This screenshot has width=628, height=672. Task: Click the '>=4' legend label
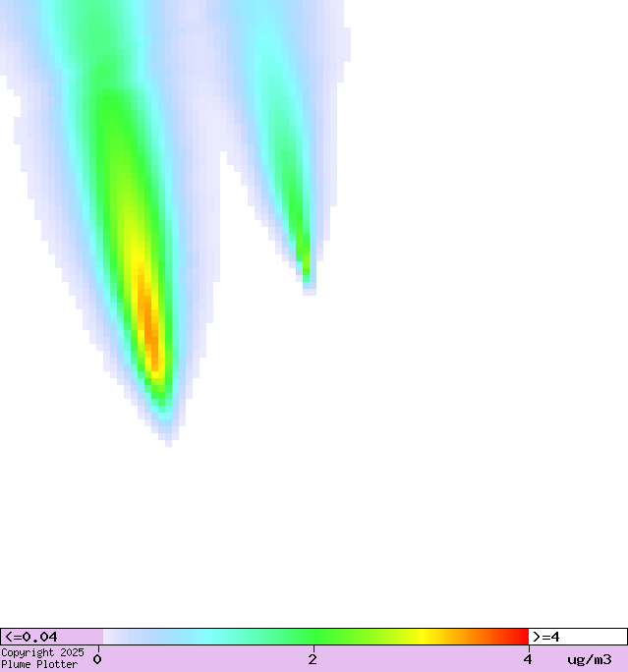click(545, 637)
